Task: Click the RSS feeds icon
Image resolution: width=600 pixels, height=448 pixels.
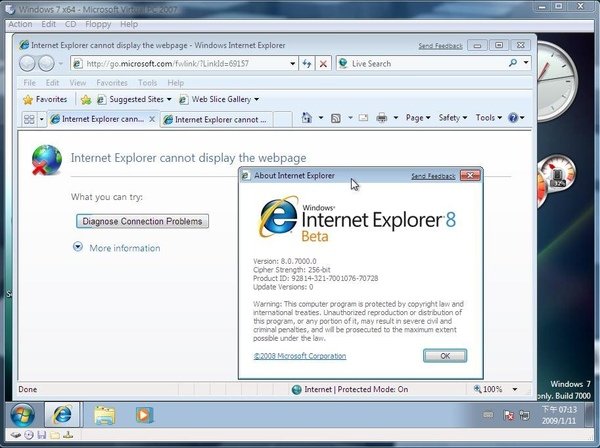Action: 336,119
